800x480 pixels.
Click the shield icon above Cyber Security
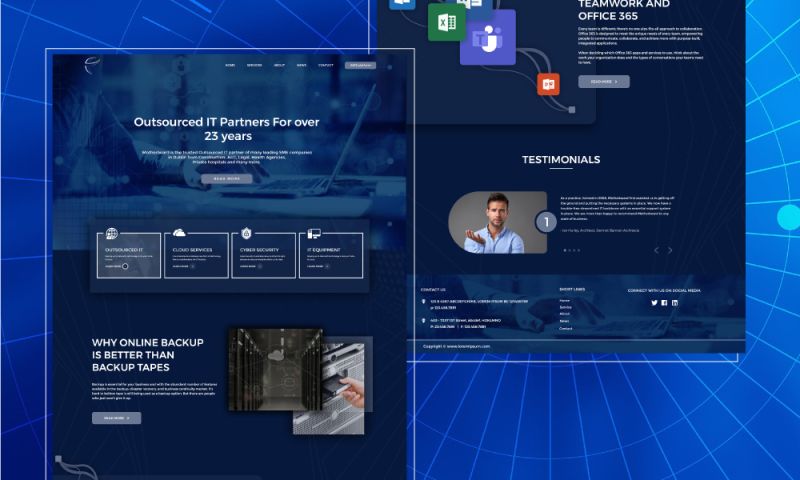click(x=246, y=233)
